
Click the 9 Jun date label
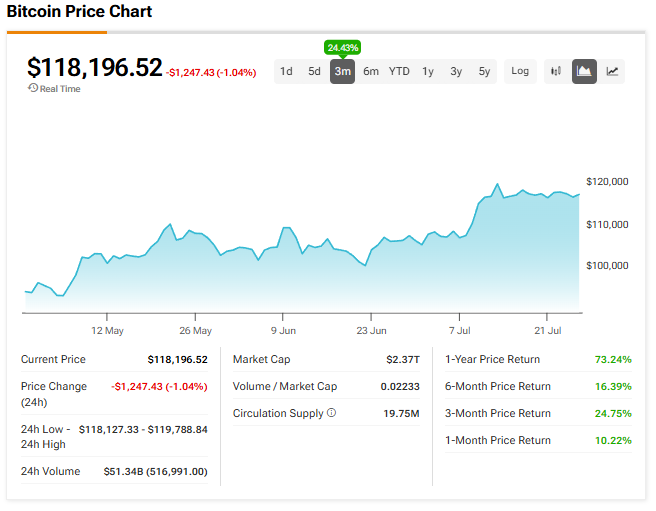(x=283, y=330)
